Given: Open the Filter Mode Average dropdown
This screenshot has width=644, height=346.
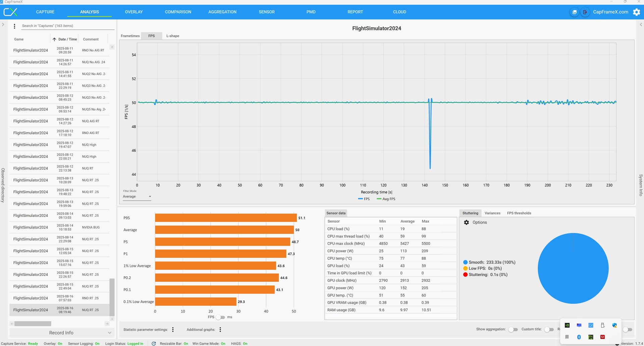Looking at the screenshot, I should click(x=137, y=196).
